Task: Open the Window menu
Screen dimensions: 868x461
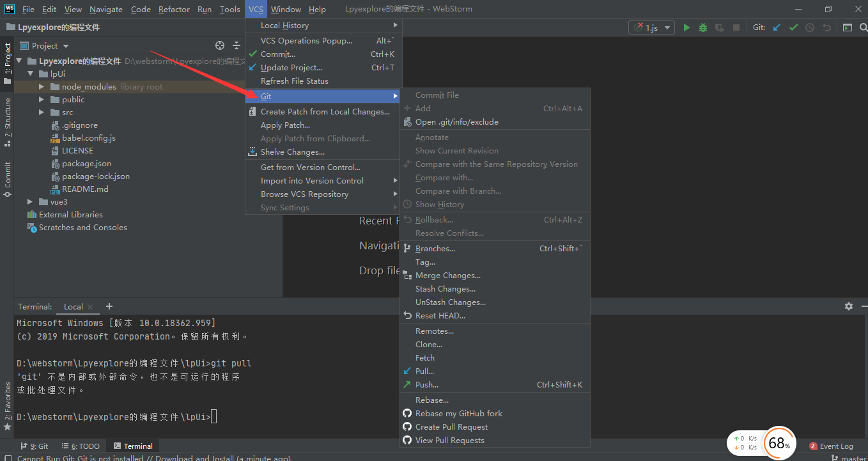Action: point(286,9)
